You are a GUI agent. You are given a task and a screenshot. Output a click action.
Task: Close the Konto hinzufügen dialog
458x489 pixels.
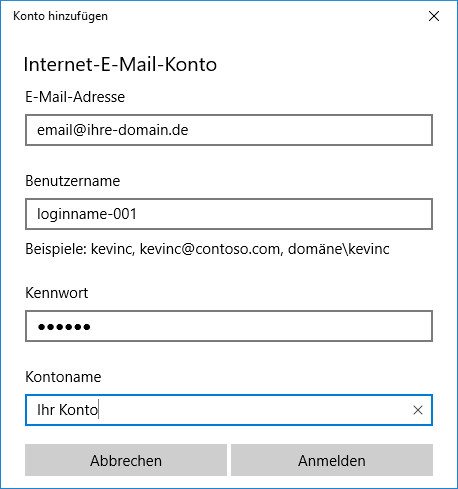(434, 16)
